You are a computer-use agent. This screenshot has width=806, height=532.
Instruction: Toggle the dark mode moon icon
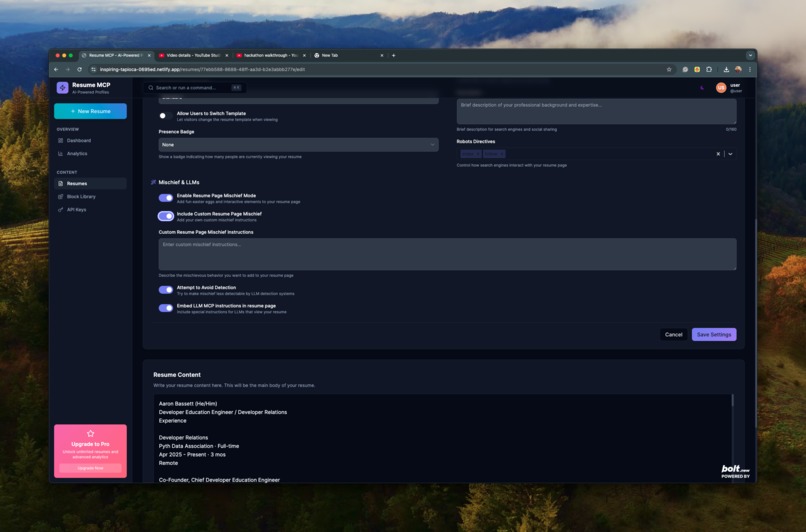coord(702,88)
